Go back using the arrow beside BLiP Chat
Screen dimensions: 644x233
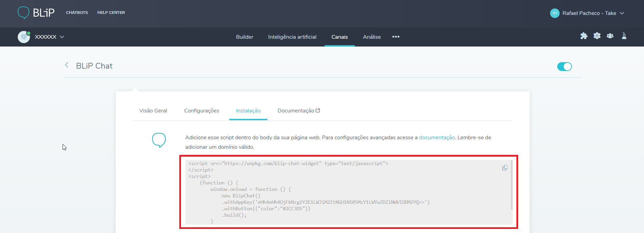[x=67, y=65]
